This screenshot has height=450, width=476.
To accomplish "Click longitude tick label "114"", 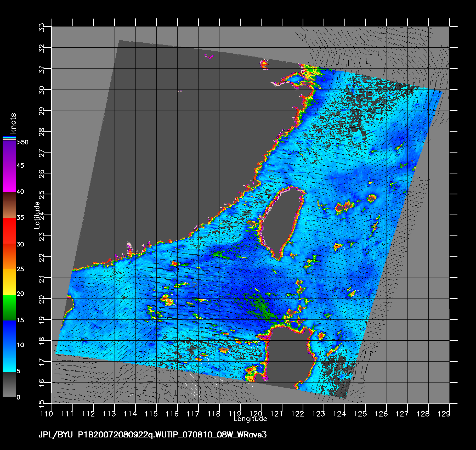I will coord(130,414).
